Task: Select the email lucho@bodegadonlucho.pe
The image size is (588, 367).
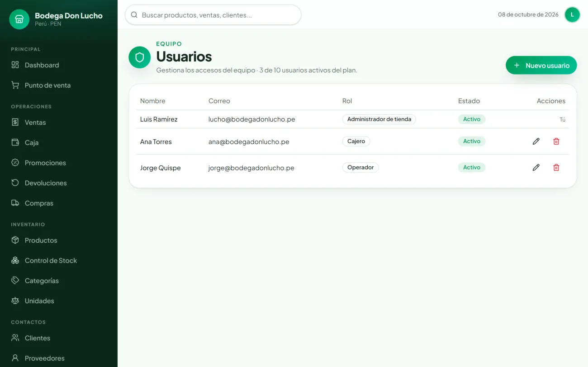Action: click(251, 119)
